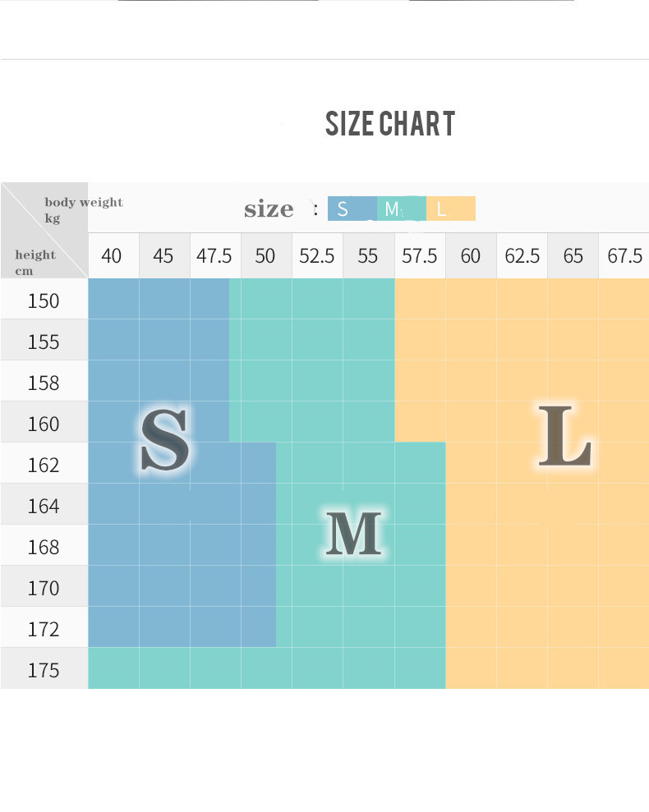Select the 57.5 kg weight column header

pyautogui.click(x=419, y=256)
